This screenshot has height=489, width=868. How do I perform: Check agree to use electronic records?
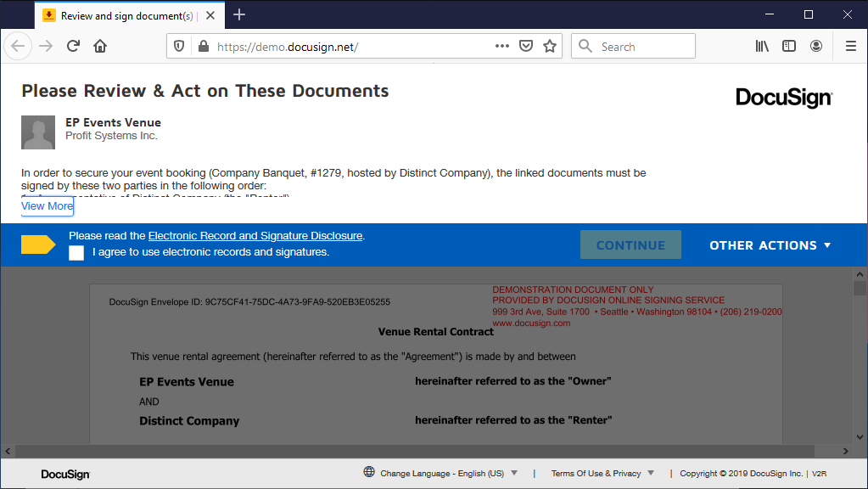click(76, 252)
